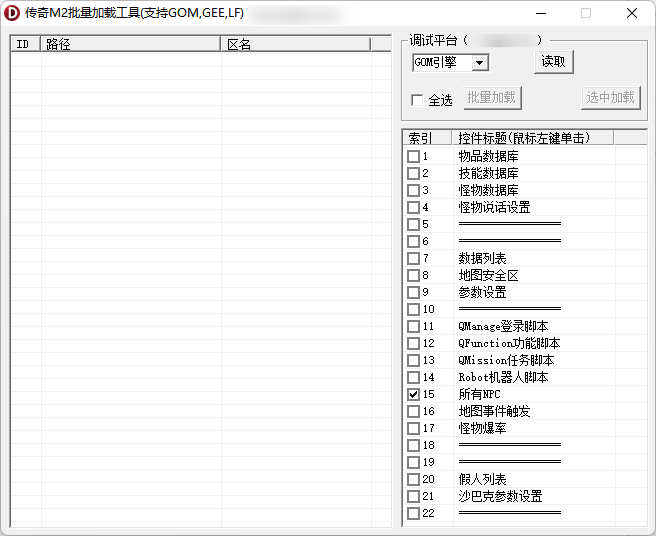The image size is (656, 536).
Task: Click the ID column header
Action: (26, 44)
